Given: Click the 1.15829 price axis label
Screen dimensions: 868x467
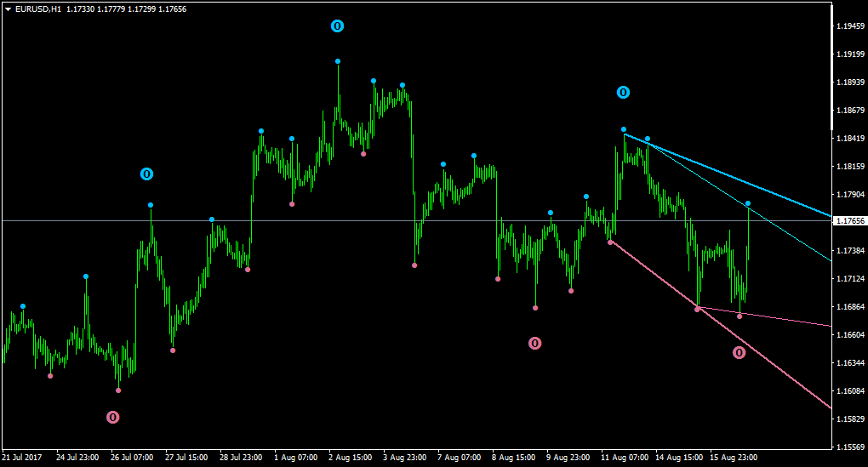Looking at the screenshot, I should point(850,419).
